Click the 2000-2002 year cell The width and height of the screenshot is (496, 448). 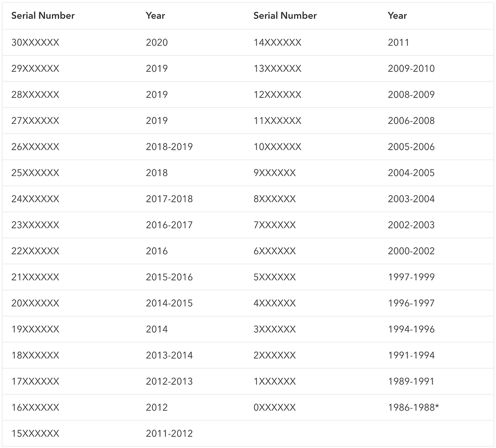pyautogui.click(x=411, y=251)
